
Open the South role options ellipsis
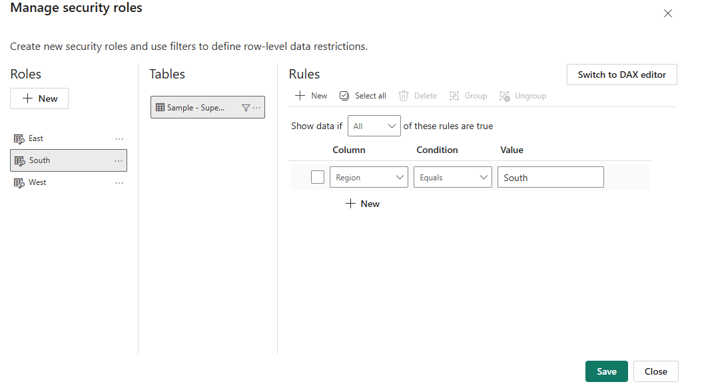click(118, 161)
